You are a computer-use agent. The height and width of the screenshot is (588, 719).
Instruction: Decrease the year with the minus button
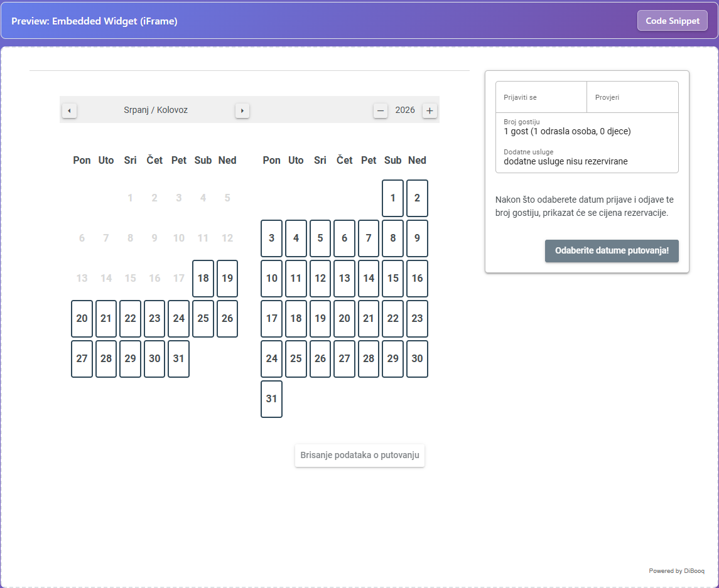click(380, 110)
